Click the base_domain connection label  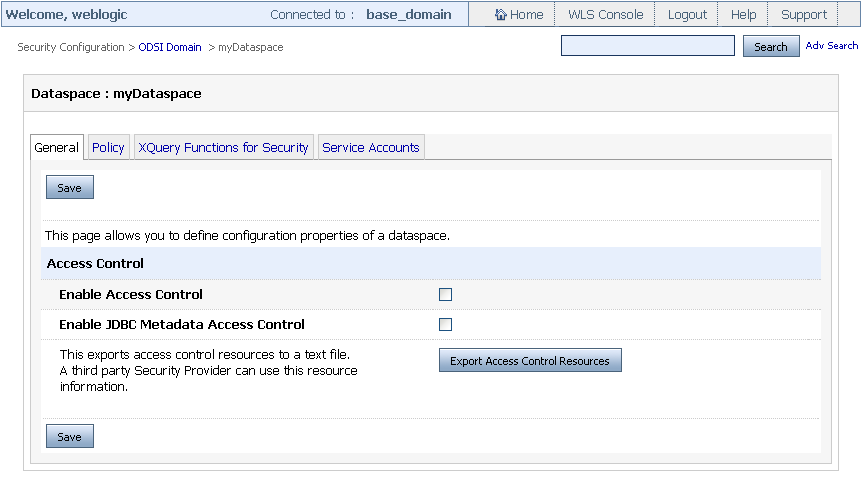pyautogui.click(x=408, y=14)
